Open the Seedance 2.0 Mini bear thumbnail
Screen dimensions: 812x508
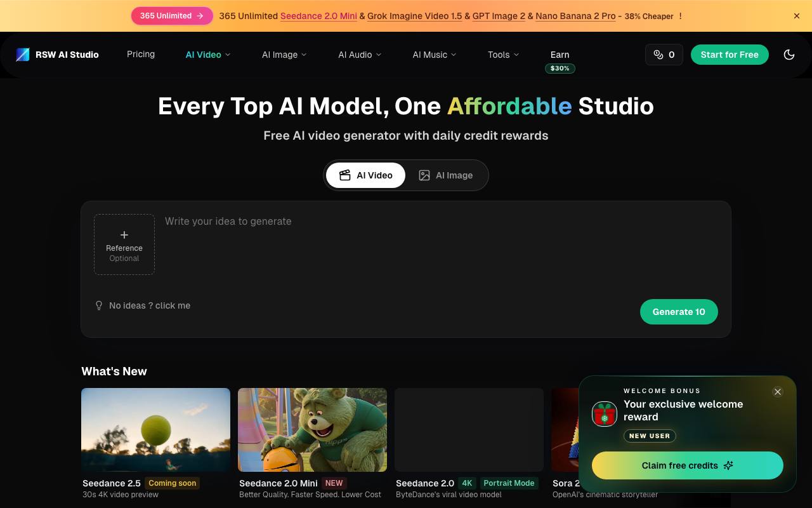click(x=312, y=430)
